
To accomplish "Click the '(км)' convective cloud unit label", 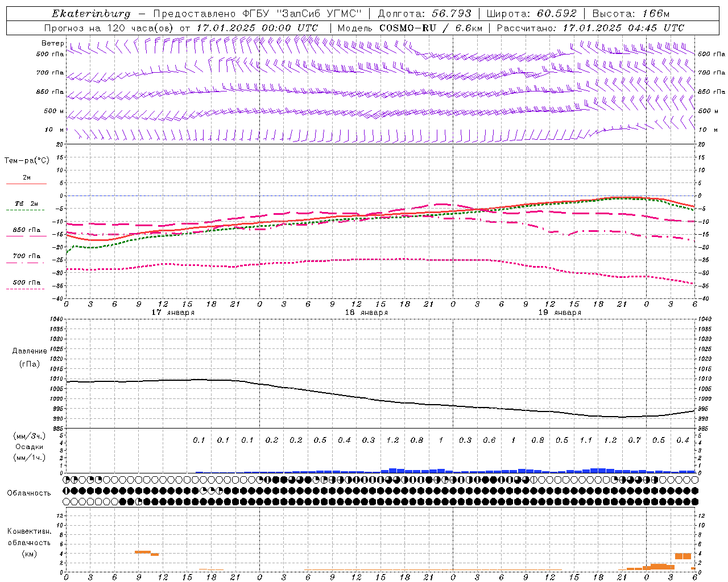I will 29,554.
